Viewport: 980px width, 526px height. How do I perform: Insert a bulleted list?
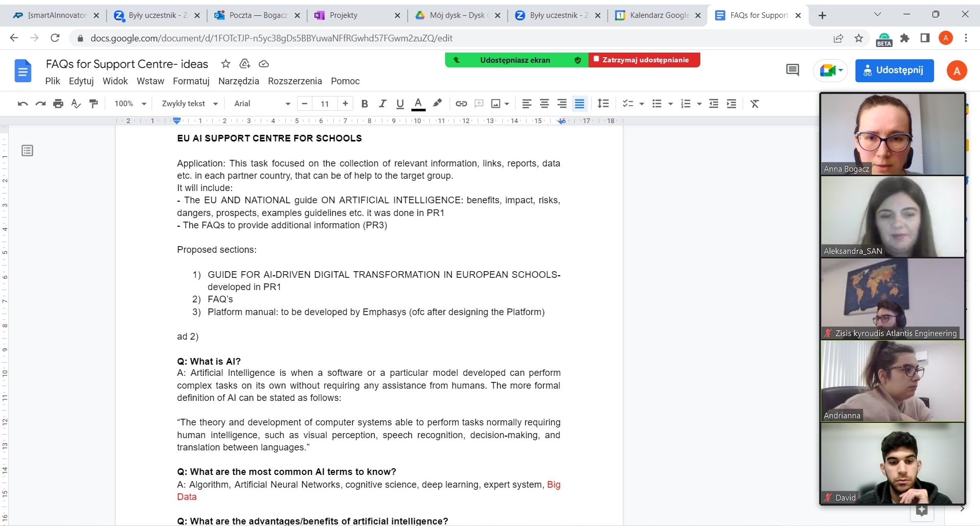(x=657, y=104)
